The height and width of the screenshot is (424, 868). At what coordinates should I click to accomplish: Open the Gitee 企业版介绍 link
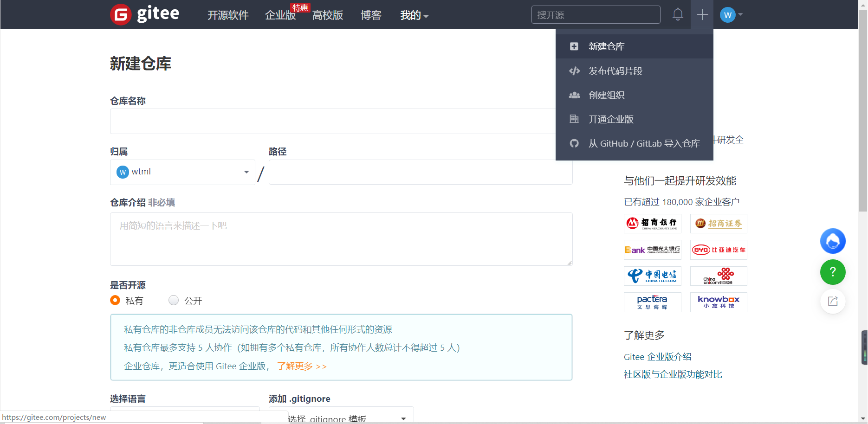(x=657, y=357)
